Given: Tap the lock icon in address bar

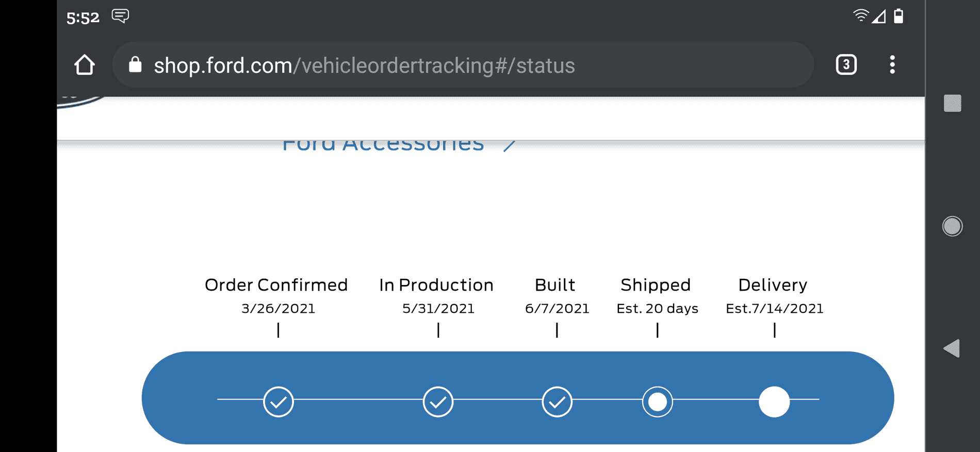Looking at the screenshot, I should (135, 65).
